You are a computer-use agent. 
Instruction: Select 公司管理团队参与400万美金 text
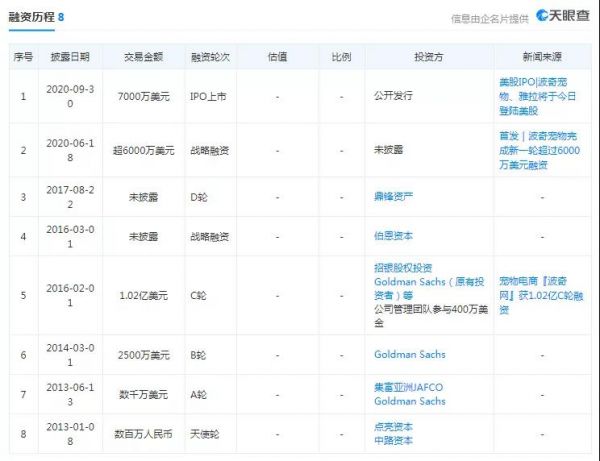click(431, 316)
